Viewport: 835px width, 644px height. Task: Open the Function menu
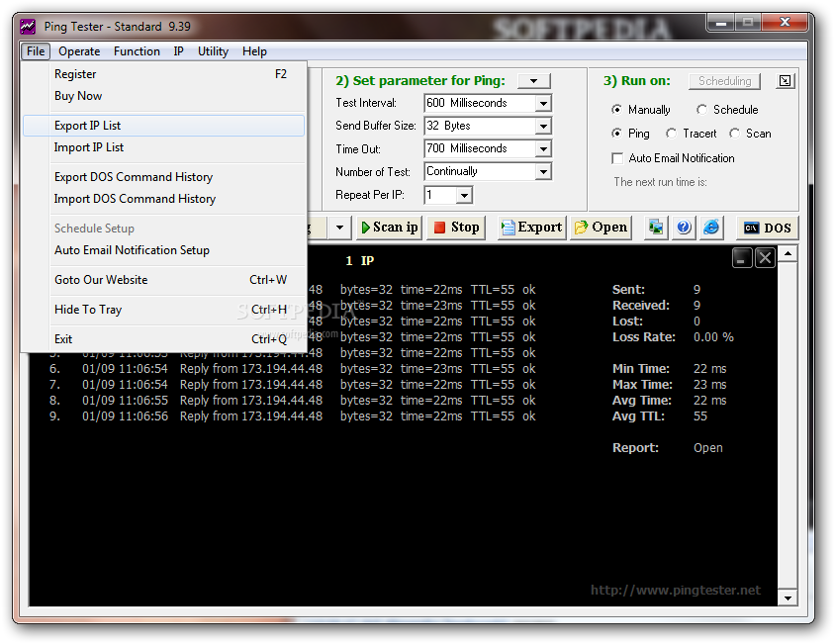point(137,51)
